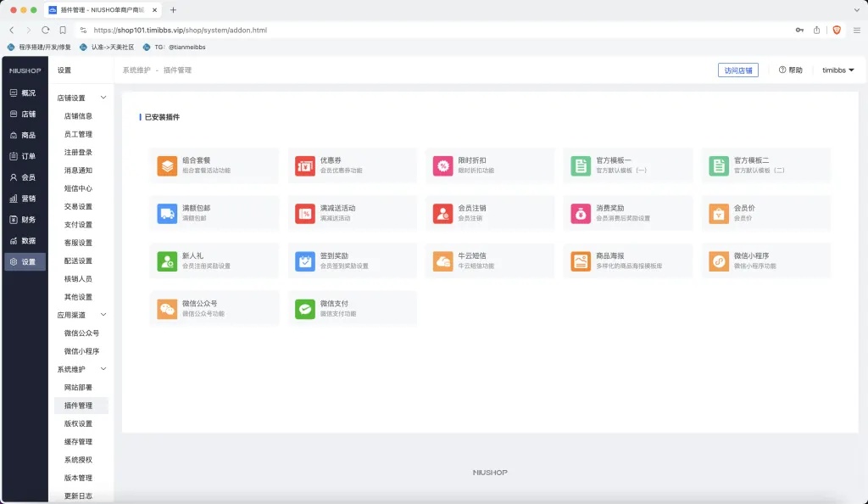Open 版权设置 menu item

pos(78,423)
